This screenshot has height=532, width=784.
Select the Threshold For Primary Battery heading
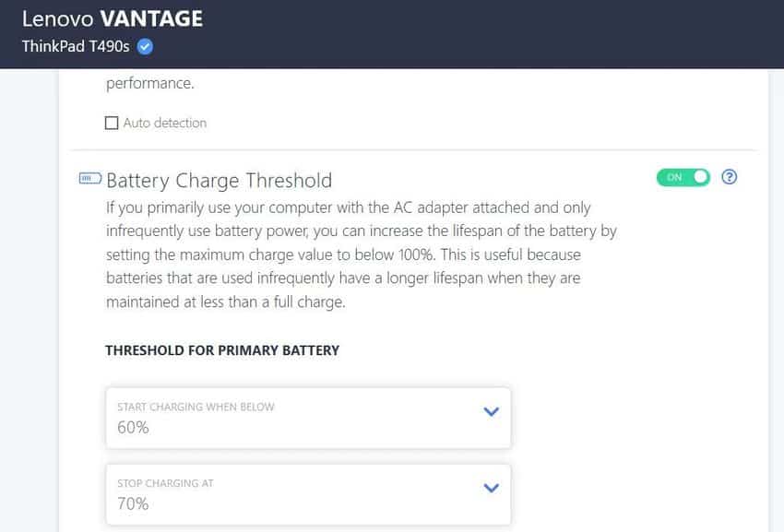coord(220,350)
